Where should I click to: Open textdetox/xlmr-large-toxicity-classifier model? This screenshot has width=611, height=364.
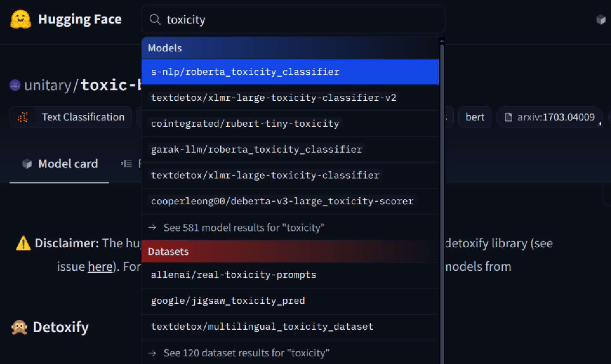(290, 175)
